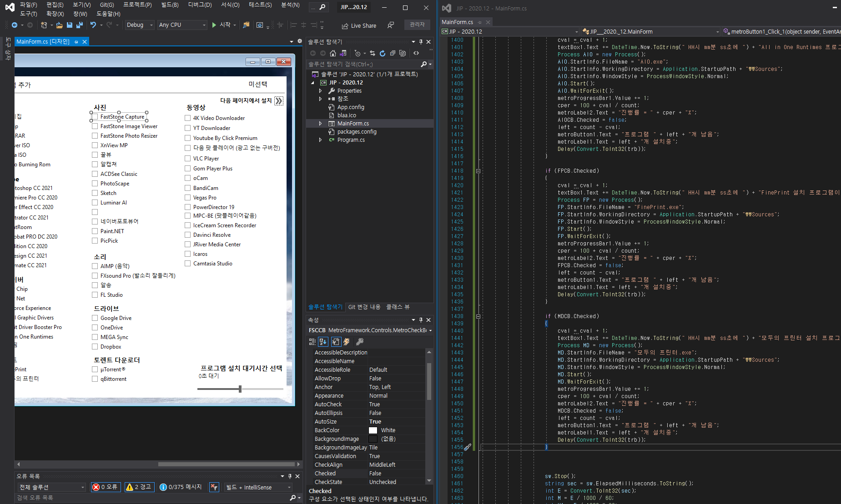Expand the MainForm.cs tree node
841x504 pixels.
click(x=320, y=124)
